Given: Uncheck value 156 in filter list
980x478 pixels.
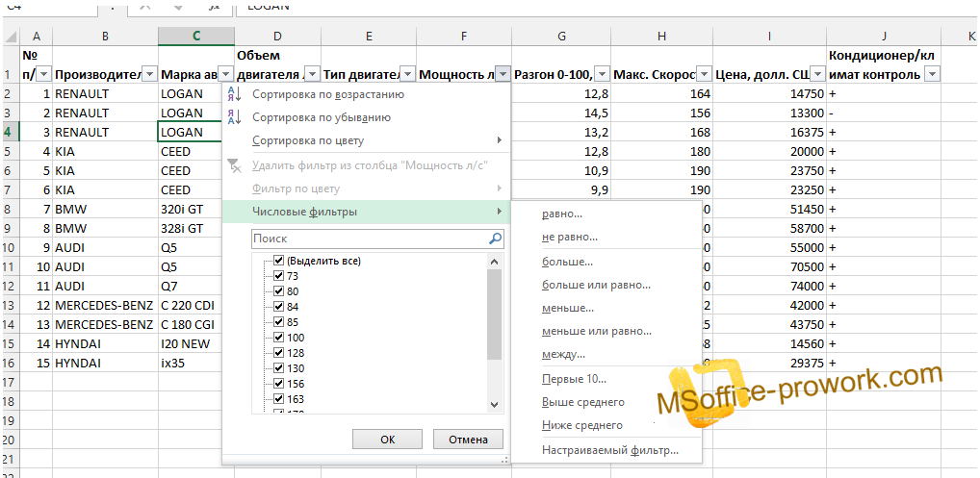Looking at the screenshot, I should 279,383.
